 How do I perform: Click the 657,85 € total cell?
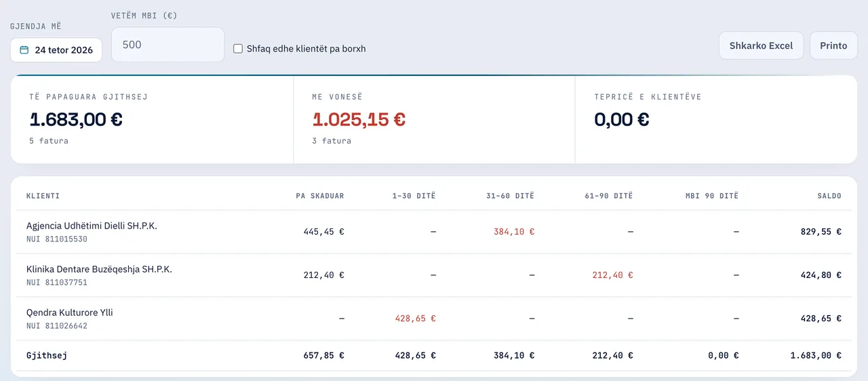point(323,355)
